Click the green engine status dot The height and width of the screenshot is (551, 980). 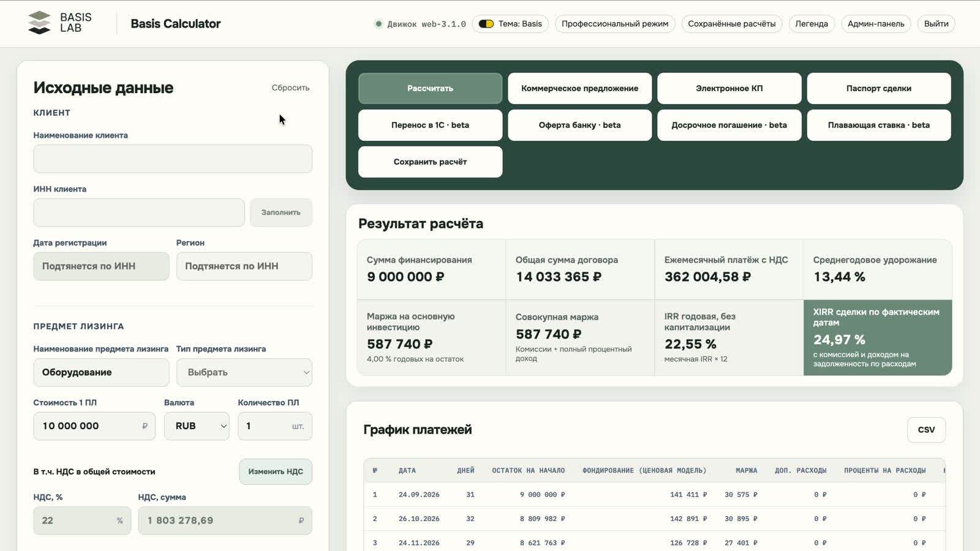[x=379, y=24]
